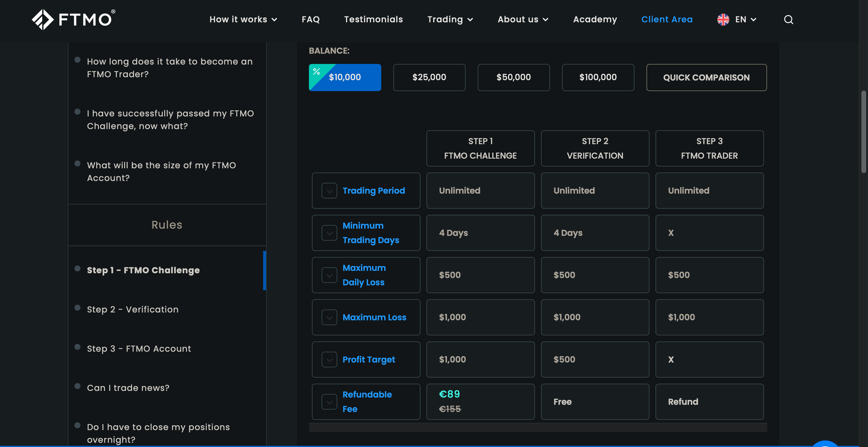Go to the Client Area
Screen dimensions: 868x447
pos(667,20)
